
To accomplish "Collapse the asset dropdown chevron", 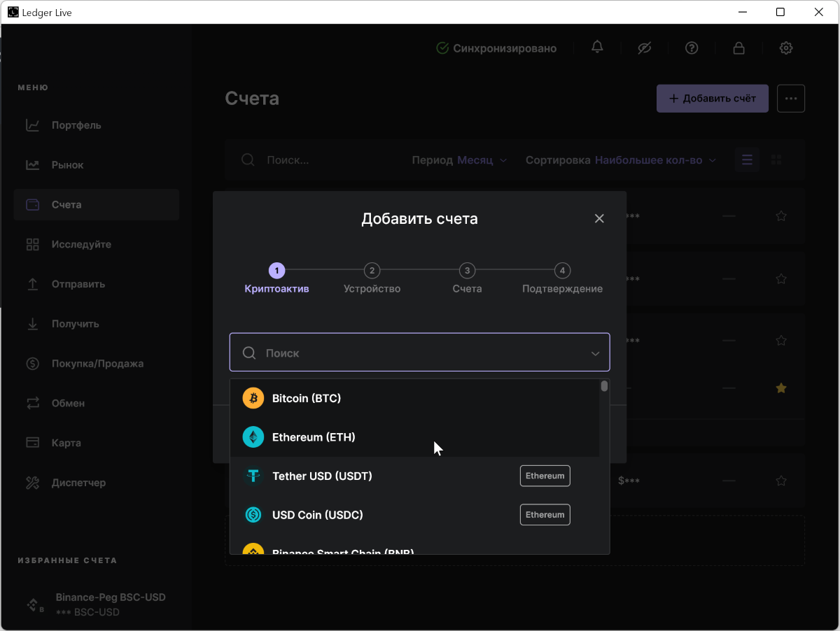I will [595, 353].
